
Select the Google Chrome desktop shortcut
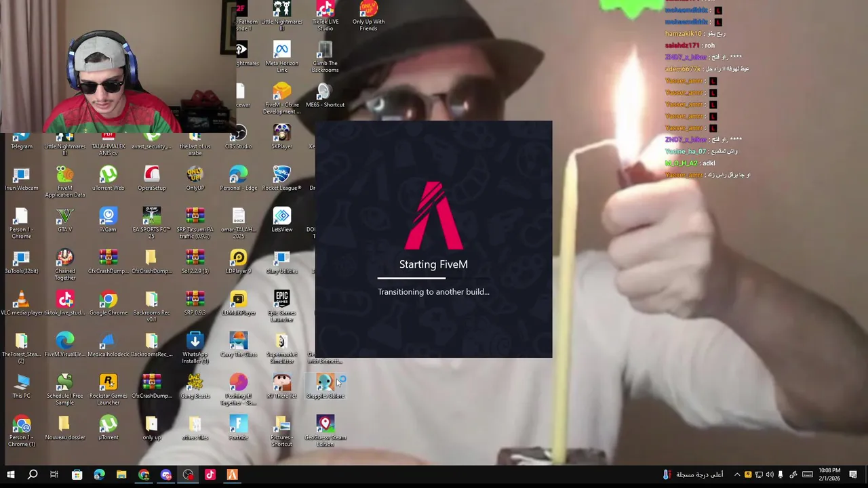tap(108, 303)
